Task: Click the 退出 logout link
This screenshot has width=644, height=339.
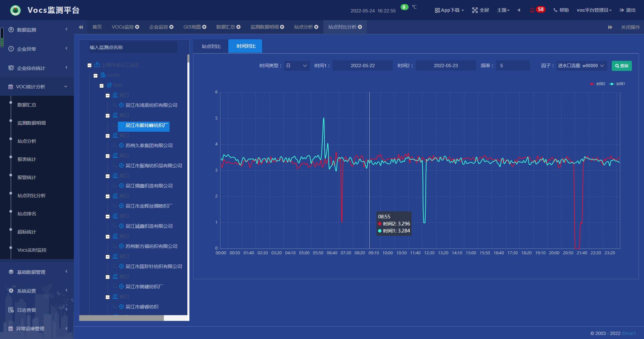Action: pyautogui.click(x=628, y=10)
